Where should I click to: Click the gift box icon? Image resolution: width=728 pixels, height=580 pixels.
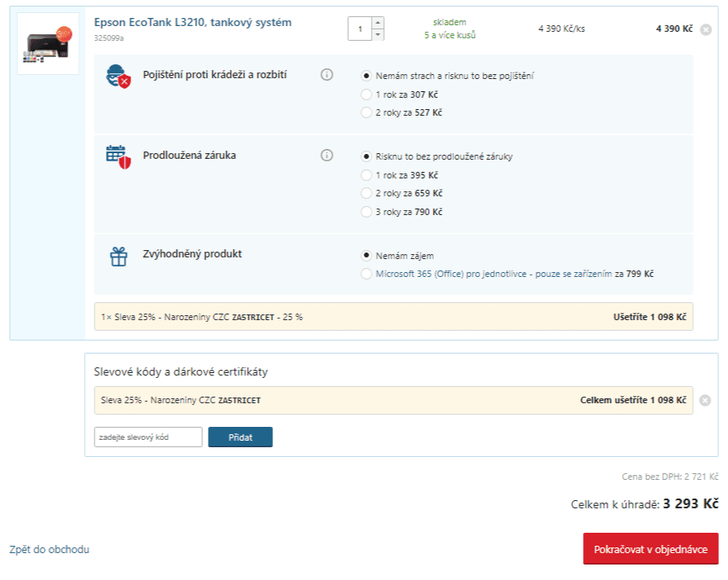coord(118,256)
